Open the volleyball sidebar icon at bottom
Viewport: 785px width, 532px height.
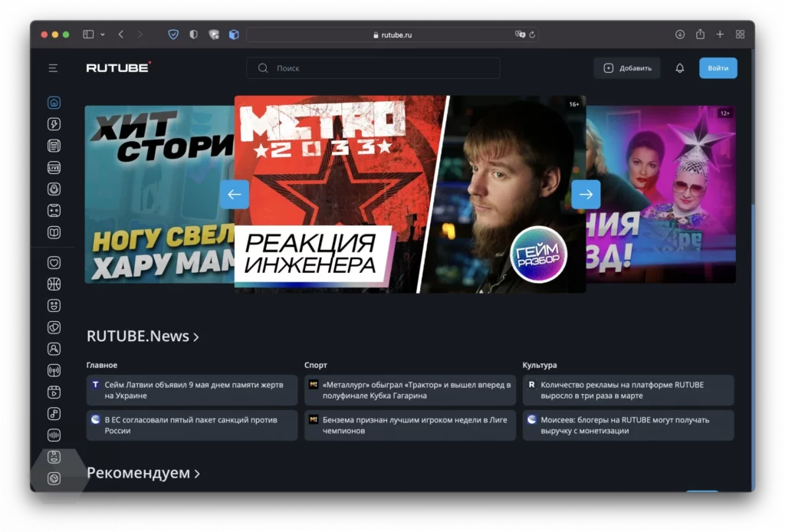54,478
